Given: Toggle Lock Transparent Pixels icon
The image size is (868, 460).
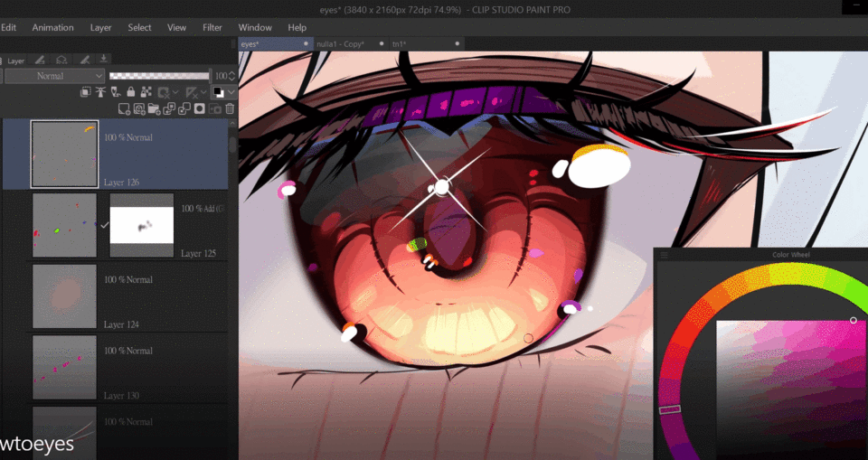Looking at the screenshot, I should point(146,92).
